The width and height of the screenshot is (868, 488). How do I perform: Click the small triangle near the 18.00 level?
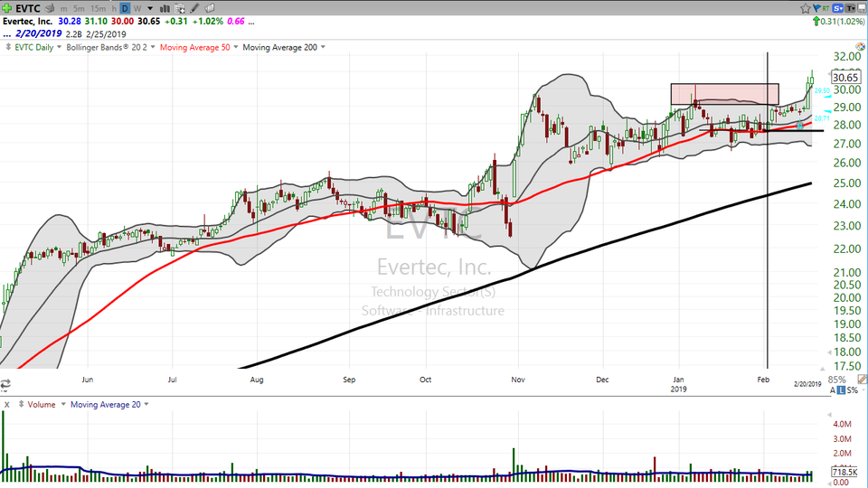click(x=829, y=352)
